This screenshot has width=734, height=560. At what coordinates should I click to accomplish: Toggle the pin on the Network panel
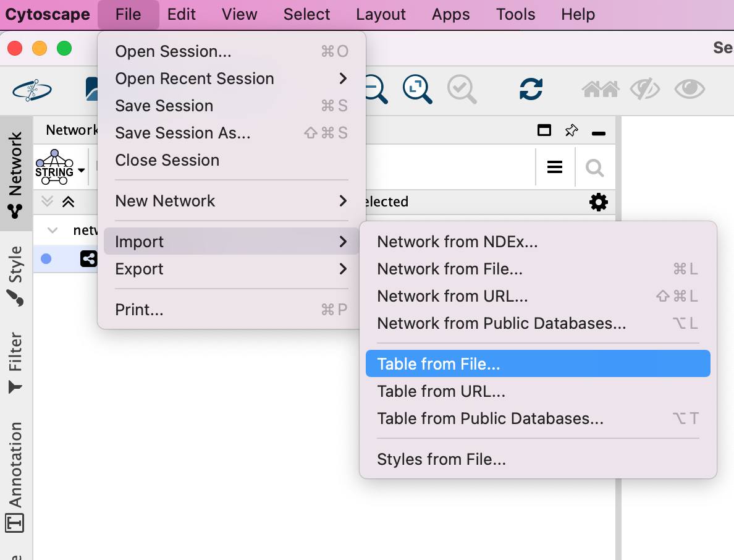(x=572, y=130)
